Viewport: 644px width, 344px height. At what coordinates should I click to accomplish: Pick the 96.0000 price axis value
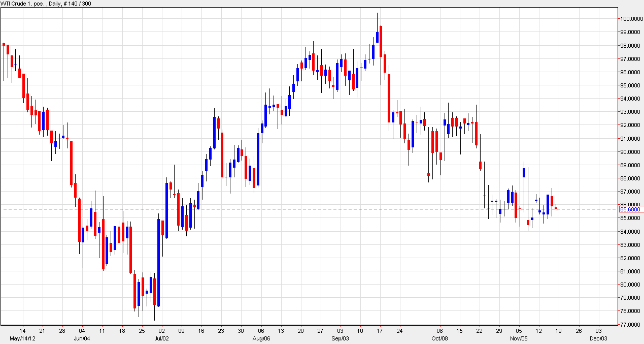630,72
